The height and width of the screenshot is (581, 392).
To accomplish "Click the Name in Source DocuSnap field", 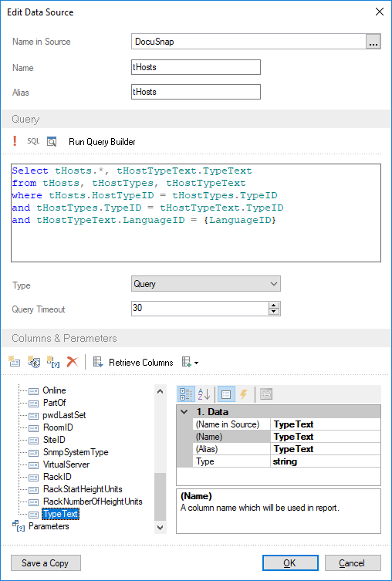I will pyautogui.click(x=248, y=42).
